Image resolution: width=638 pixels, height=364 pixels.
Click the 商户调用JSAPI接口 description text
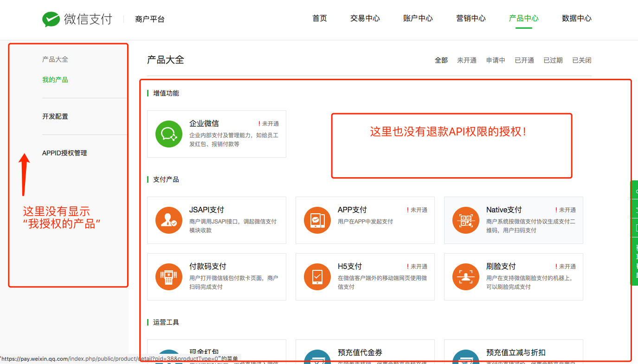(x=233, y=226)
